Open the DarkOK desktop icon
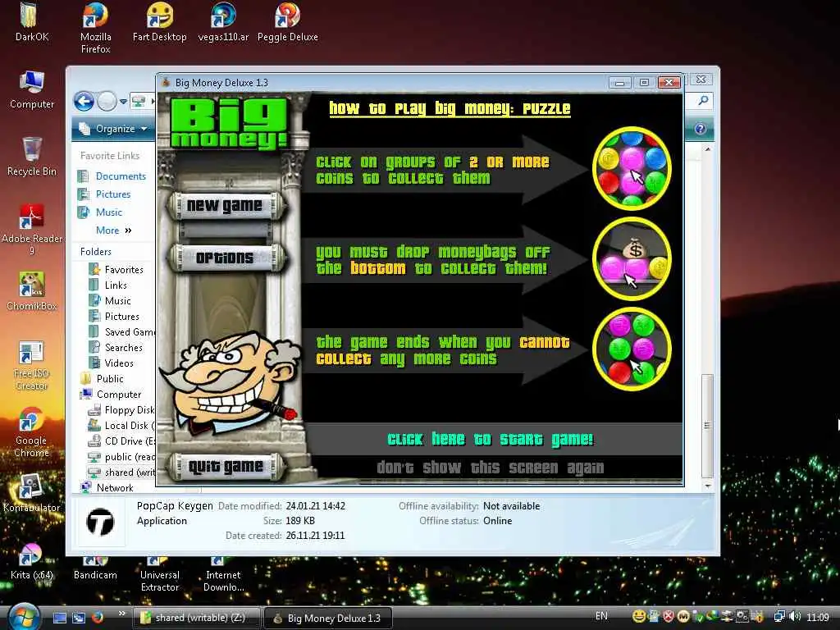840x630 pixels. [x=31, y=21]
